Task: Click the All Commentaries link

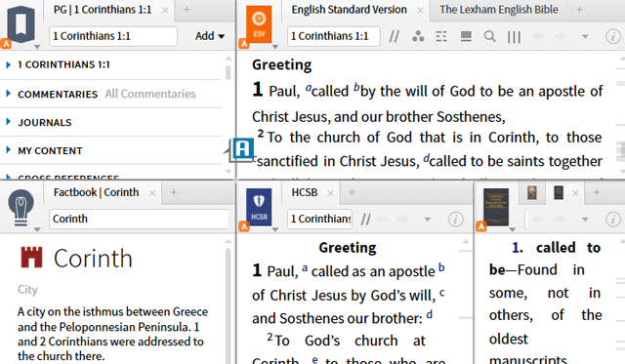Action: tap(150, 94)
